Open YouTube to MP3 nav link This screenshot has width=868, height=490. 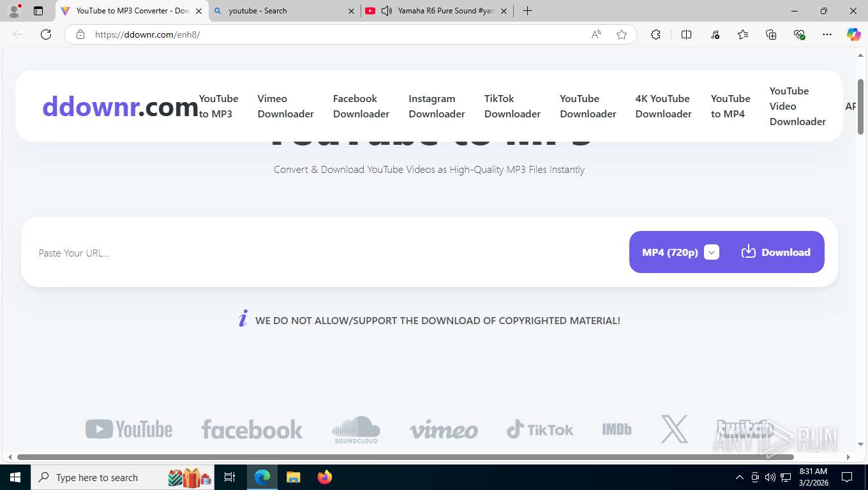pyautogui.click(x=218, y=106)
